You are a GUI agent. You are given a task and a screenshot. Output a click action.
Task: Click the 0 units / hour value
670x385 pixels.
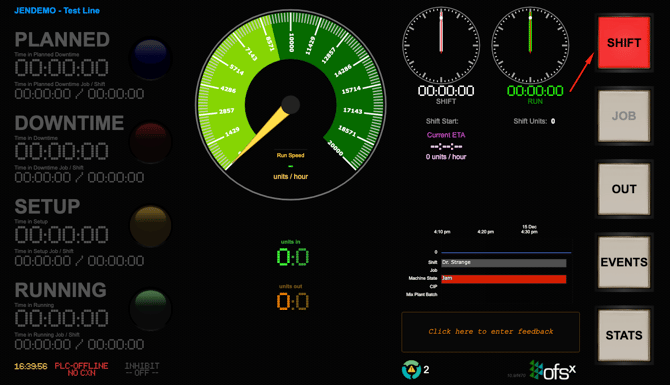tap(446, 157)
